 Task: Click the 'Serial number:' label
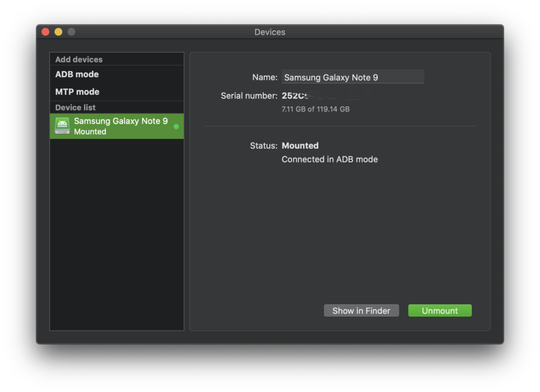249,96
